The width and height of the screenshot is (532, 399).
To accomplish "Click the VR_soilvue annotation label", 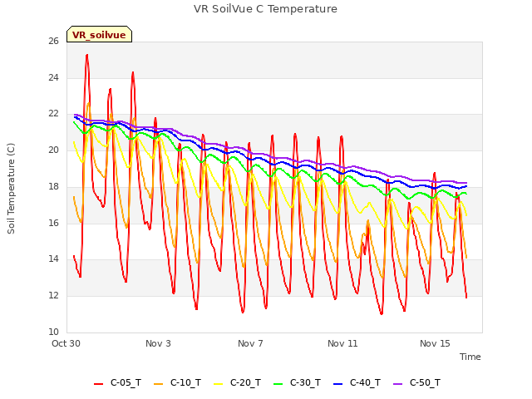I will click(x=99, y=34).
